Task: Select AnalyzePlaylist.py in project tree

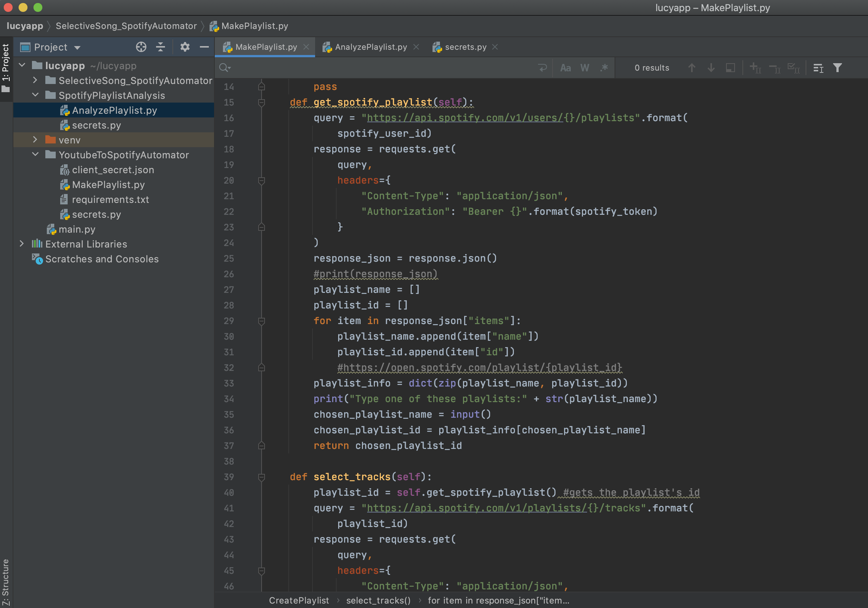Action: [x=114, y=110]
